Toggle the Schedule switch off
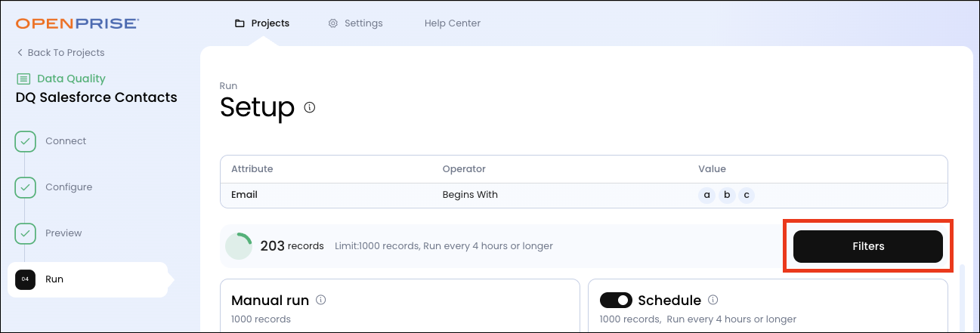Image resolution: width=980 pixels, height=333 pixels. pyautogui.click(x=616, y=301)
